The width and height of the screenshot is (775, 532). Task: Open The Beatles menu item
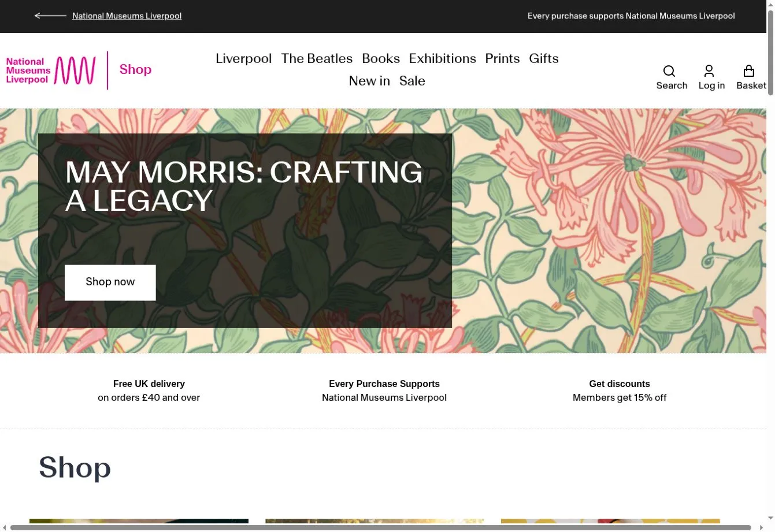(317, 58)
